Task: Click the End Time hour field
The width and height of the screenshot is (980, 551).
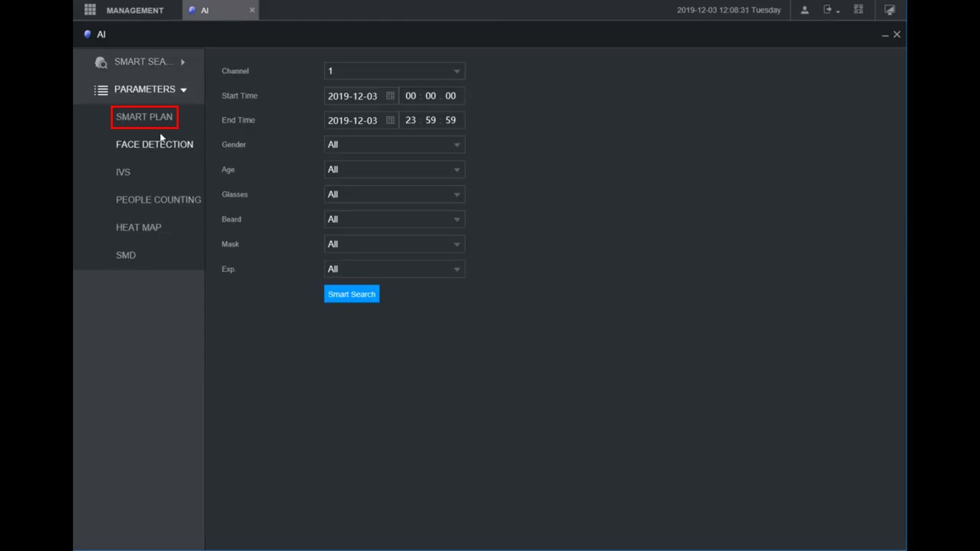Action: (x=410, y=120)
